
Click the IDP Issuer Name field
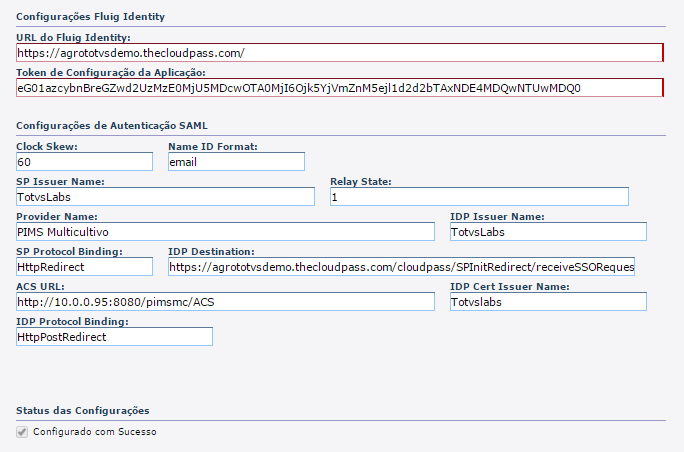(x=548, y=232)
